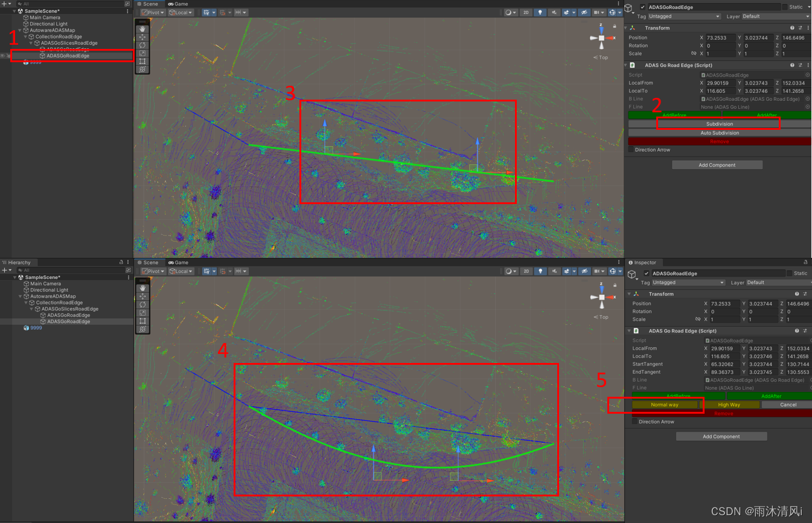Collapse CollectionRoadEdge in lower Hierarchy
The height and width of the screenshot is (523, 812).
tap(27, 303)
